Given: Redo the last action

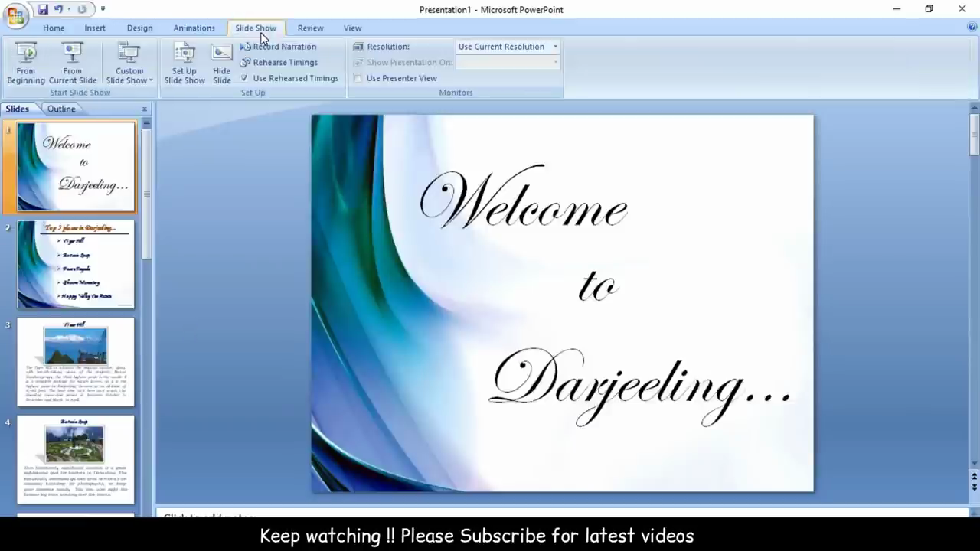Looking at the screenshot, I should click(x=82, y=9).
